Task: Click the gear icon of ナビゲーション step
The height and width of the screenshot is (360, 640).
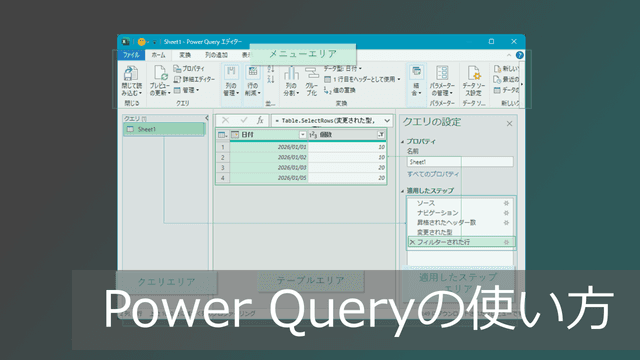Action: coord(506,213)
